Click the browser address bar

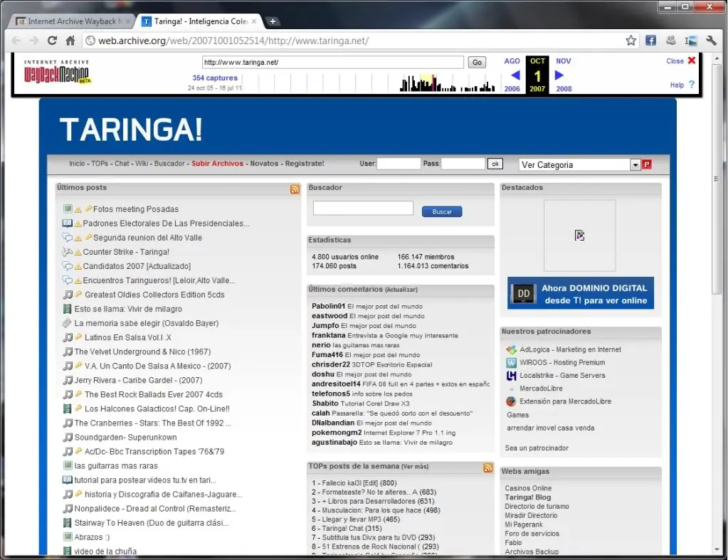coord(353,41)
